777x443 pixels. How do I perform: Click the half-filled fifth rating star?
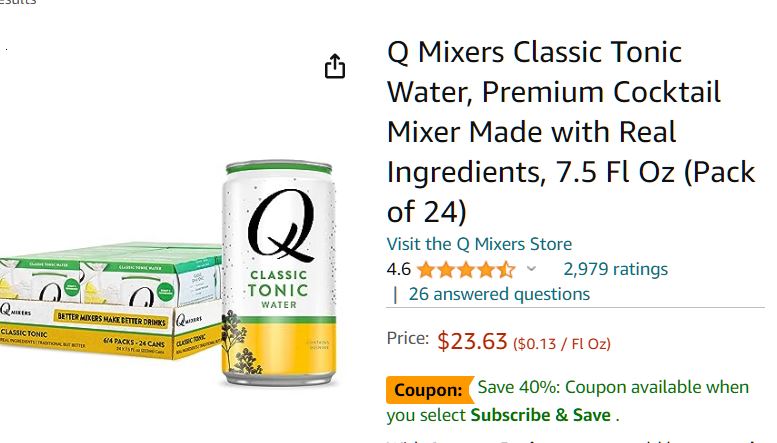(506, 270)
